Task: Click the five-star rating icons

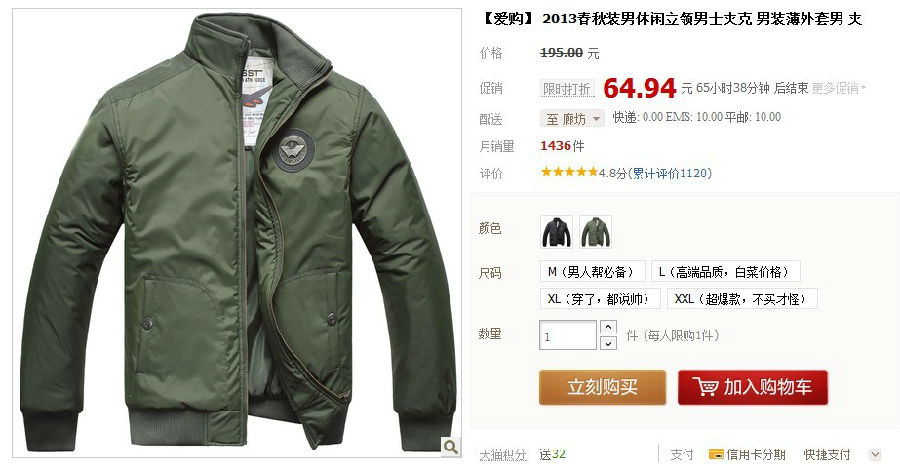Action: (569, 172)
